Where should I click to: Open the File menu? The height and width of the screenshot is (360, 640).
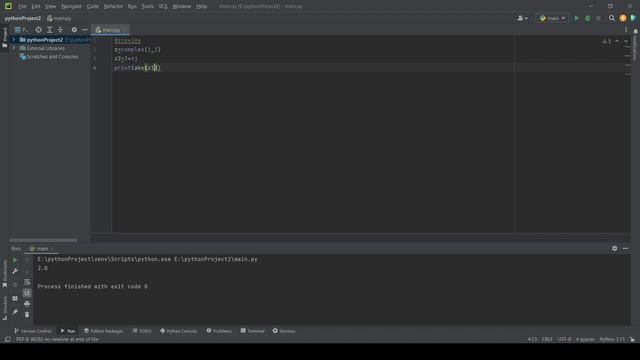click(x=22, y=7)
